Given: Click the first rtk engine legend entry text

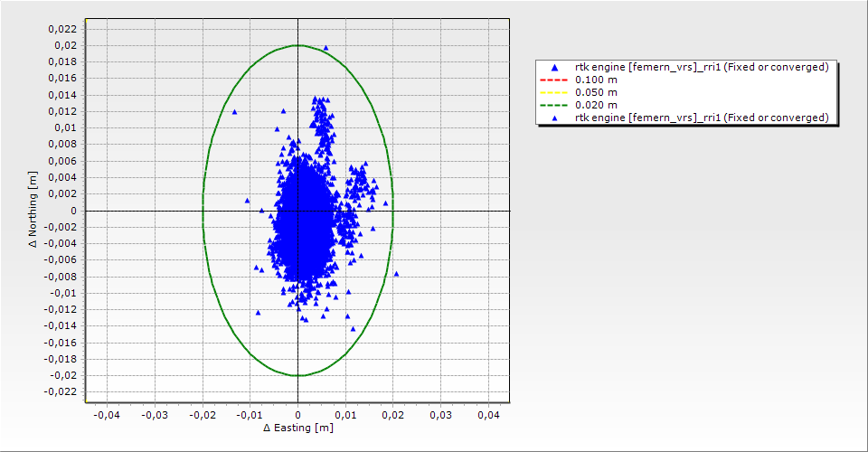Looking at the screenshot, I should tap(702, 67).
